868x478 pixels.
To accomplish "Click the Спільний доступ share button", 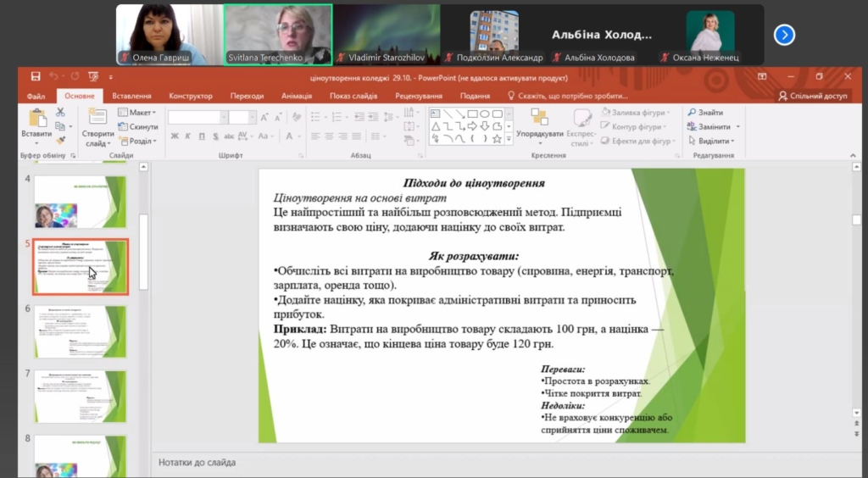I will point(812,97).
